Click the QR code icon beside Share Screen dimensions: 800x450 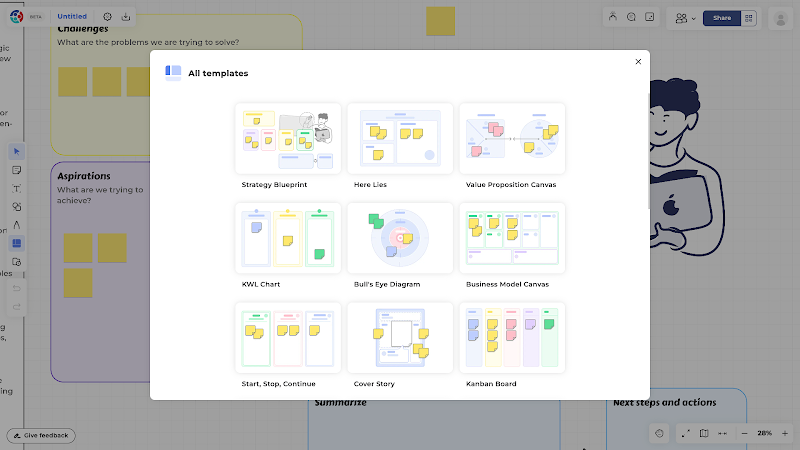tap(748, 18)
